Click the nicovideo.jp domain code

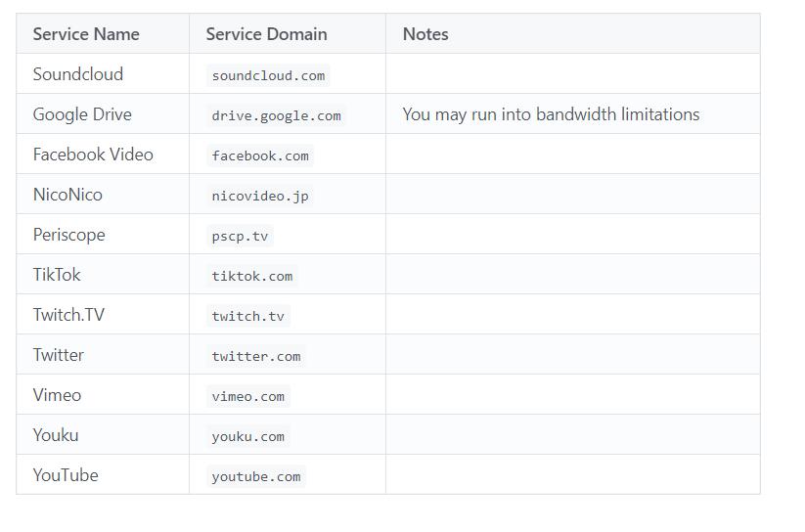click(260, 196)
